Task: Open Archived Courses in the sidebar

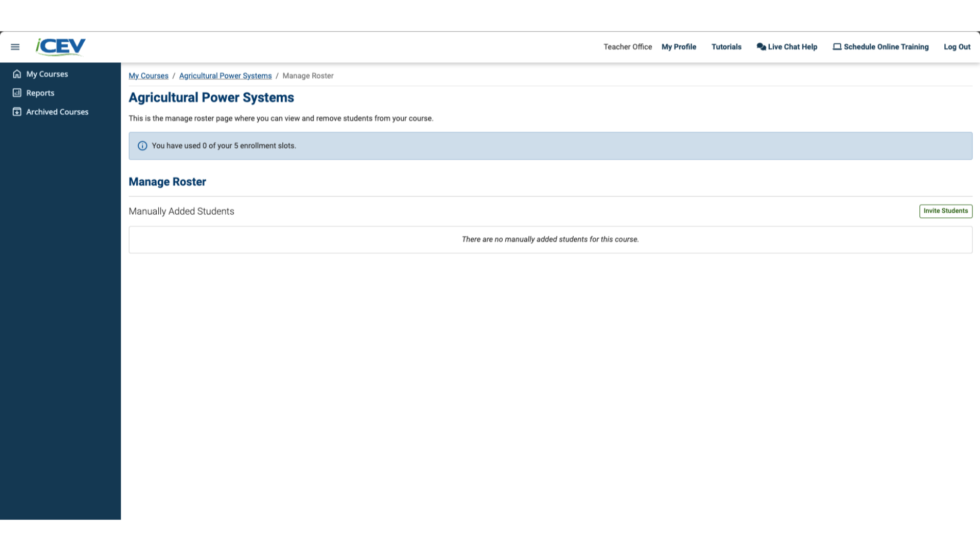Action: click(57, 112)
